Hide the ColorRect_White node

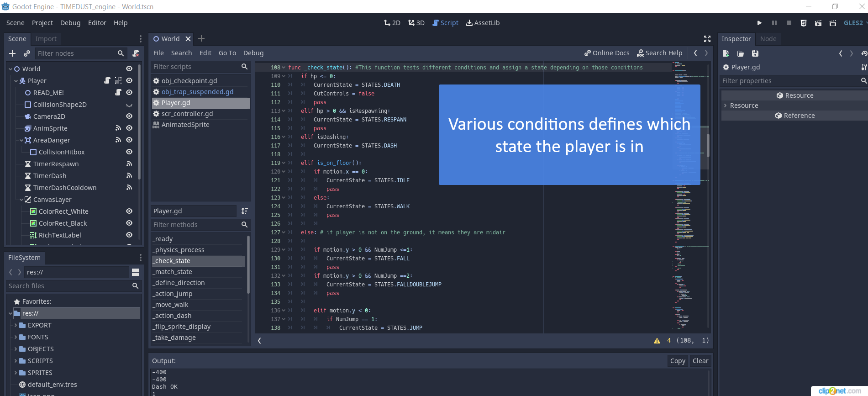[129, 211]
